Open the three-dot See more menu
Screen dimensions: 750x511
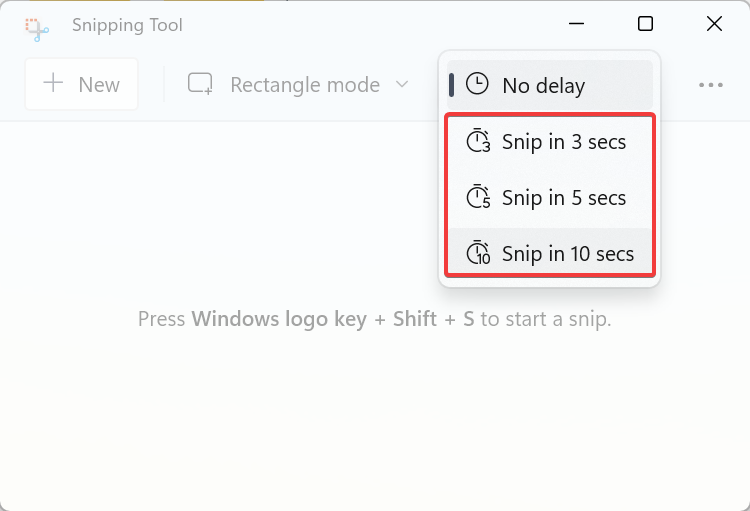[711, 85]
